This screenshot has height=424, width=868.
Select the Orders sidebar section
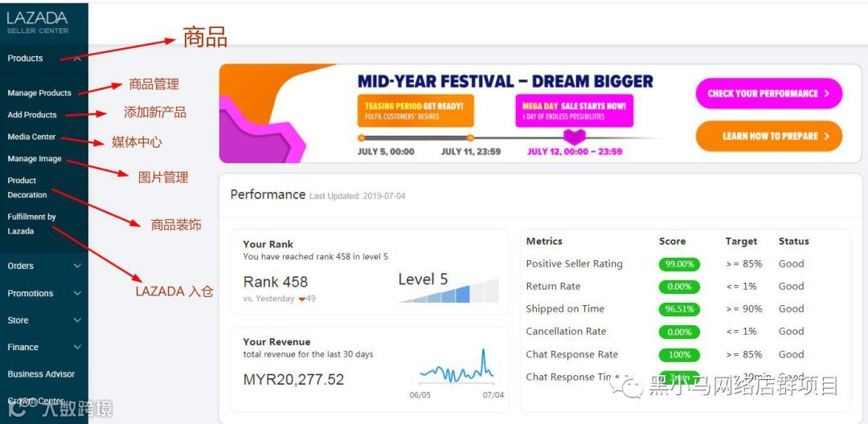[x=20, y=266]
